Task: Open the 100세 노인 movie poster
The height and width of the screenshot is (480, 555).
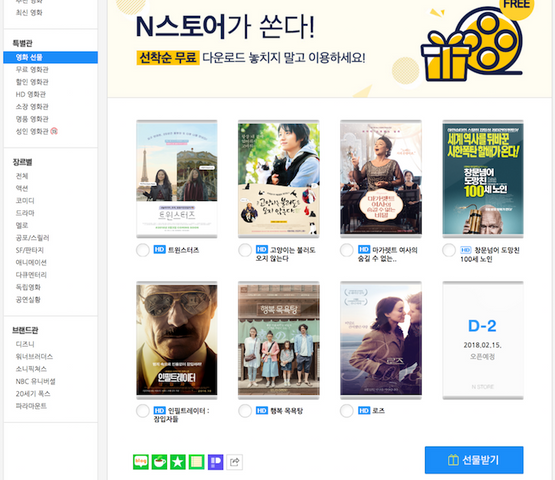Action: point(483,179)
